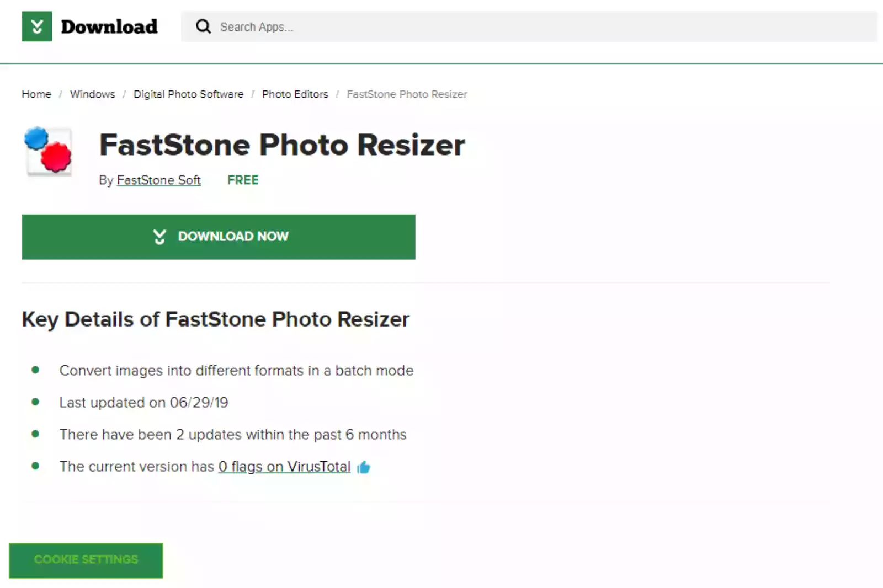Open the Windows breadcrumb link
Screen dimensions: 883x588
tap(92, 94)
